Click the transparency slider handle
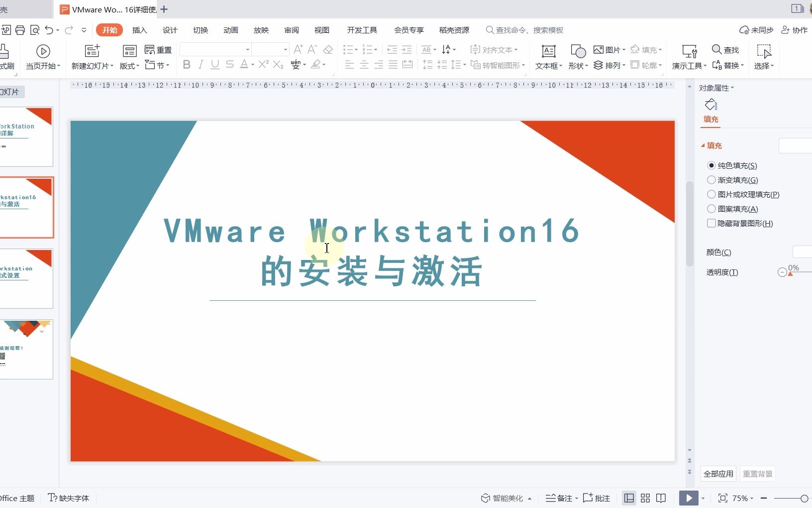812x508 pixels. [x=790, y=273]
